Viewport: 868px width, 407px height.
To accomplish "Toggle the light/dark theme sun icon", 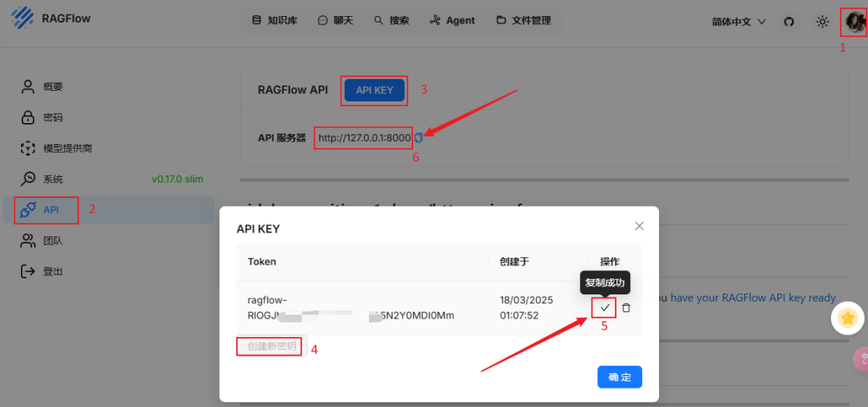I will [823, 23].
